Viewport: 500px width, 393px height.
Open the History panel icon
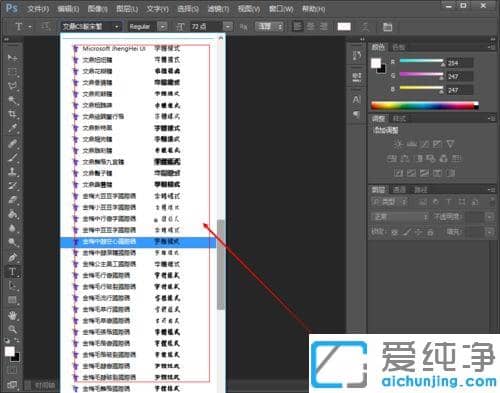356,56
